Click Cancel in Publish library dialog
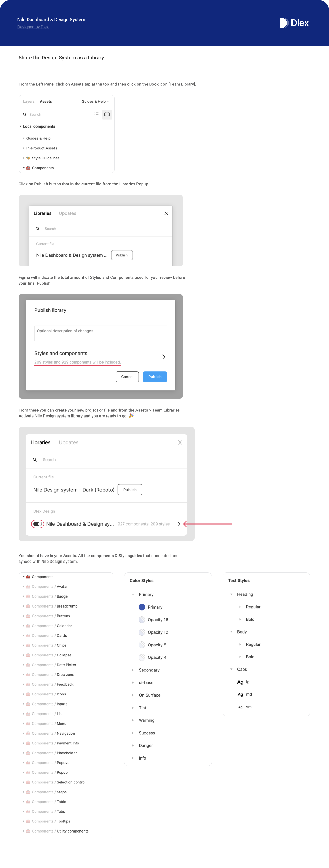 tap(127, 377)
